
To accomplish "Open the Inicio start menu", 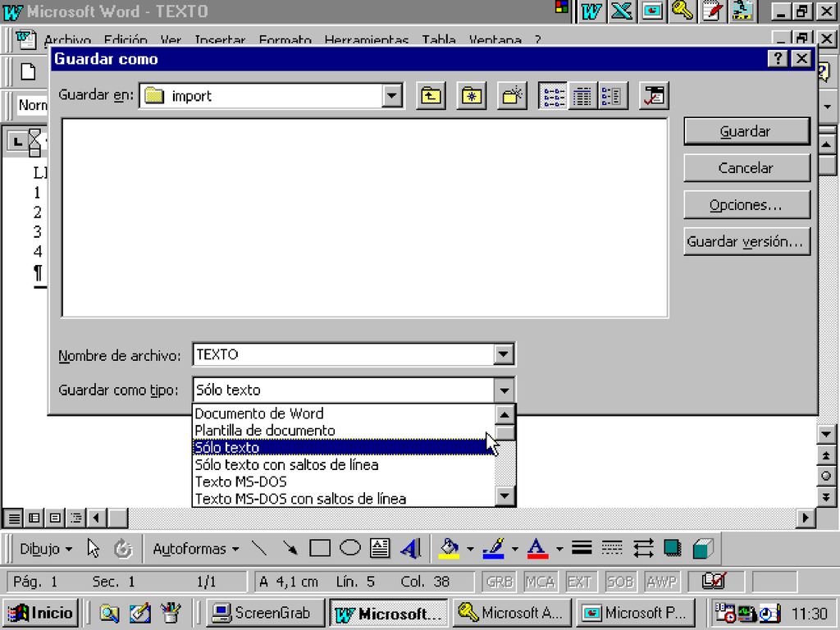I will (41, 613).
